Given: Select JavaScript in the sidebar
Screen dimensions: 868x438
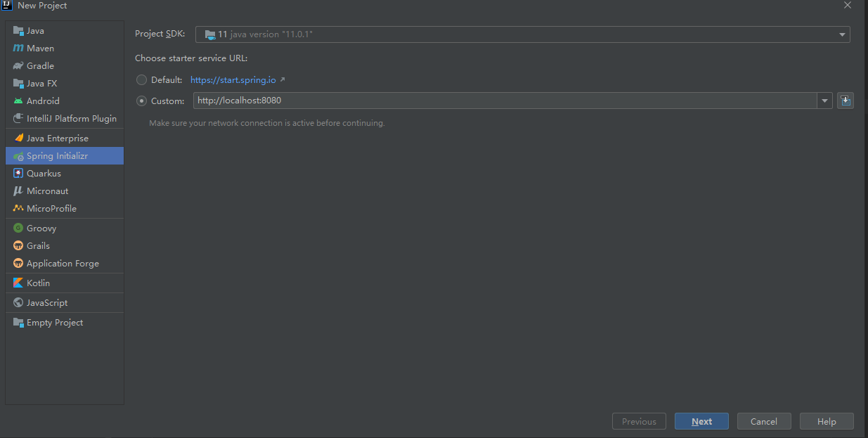Looking at the screenshot, I should pyautogui.click(x=65, y=303).
